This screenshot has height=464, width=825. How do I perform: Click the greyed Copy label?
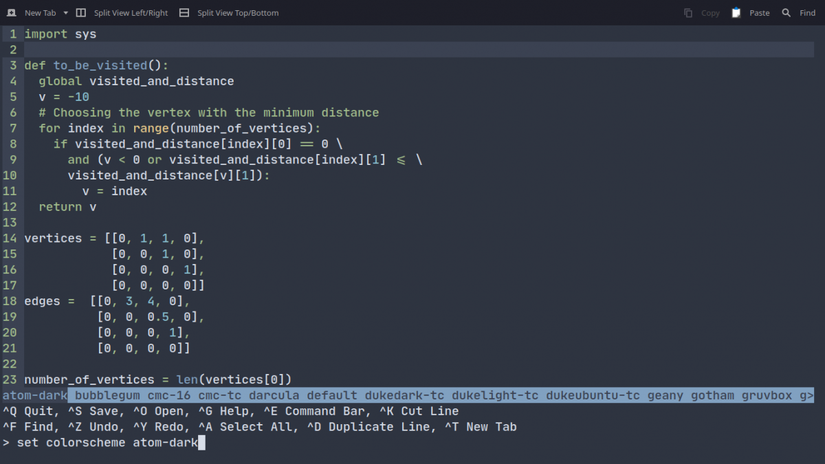coord(710,13)
